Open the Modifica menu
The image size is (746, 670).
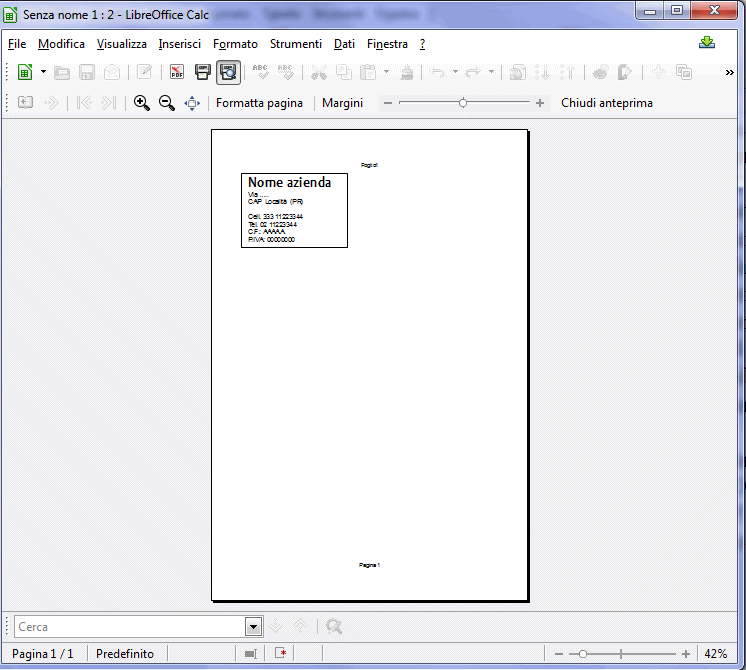(61, 44)
